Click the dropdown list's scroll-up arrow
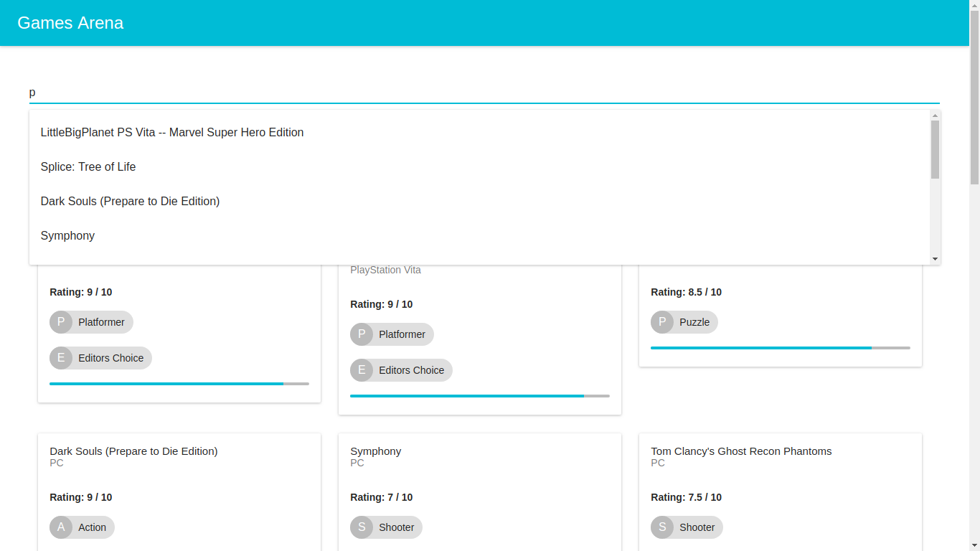Screen dimensions: 980x551 click(x=935, y=115)
